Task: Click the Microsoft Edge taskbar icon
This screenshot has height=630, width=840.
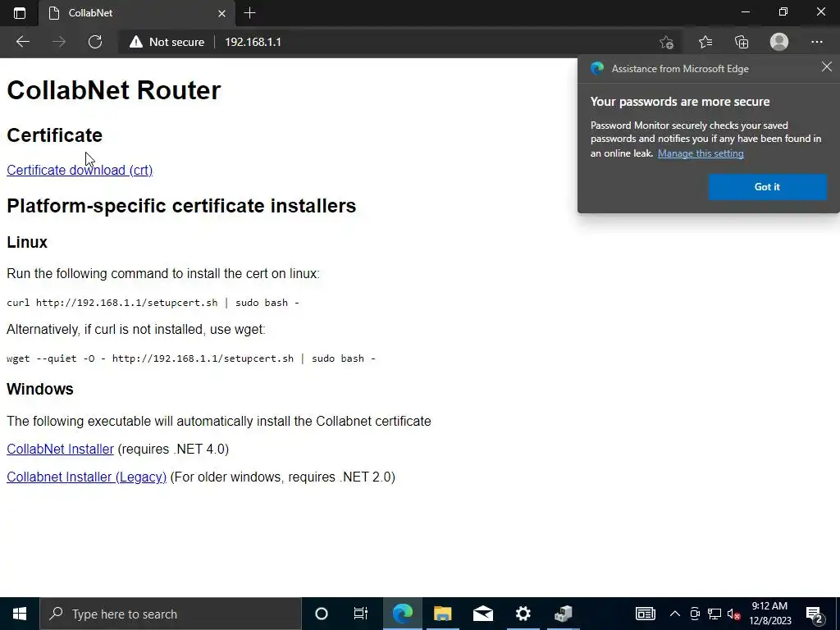Action: click(402, 614)
